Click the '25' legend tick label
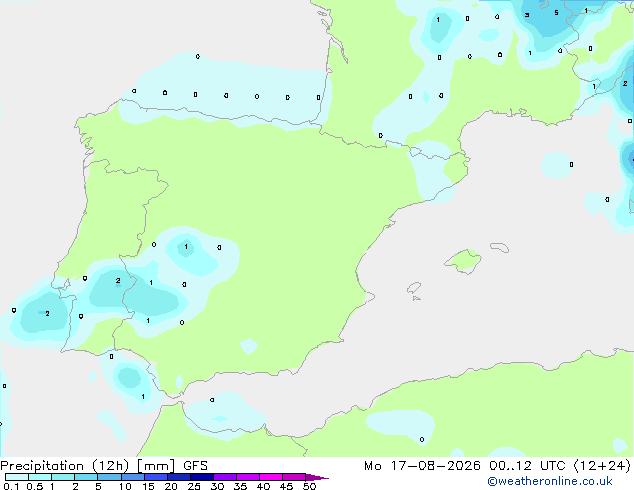 [194, 486]
